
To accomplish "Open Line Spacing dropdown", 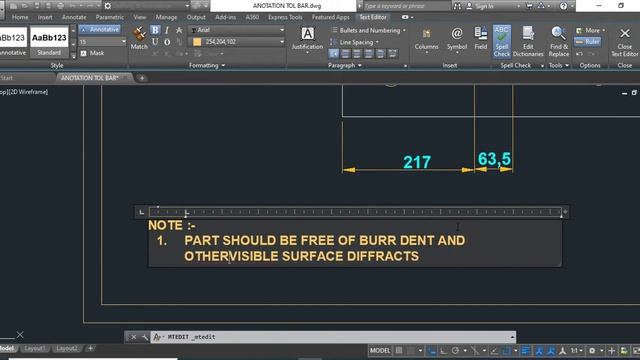I will click(x=354, y=42).
